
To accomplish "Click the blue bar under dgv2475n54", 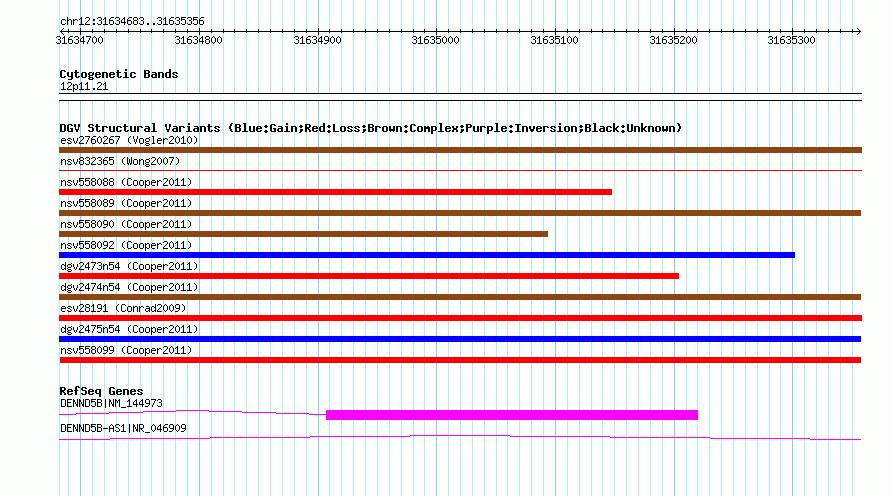I will click(x=460, y=339).
